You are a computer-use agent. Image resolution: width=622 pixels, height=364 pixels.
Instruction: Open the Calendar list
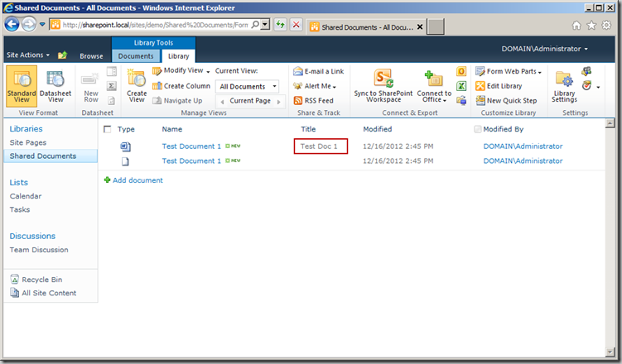tap(26, 196)
